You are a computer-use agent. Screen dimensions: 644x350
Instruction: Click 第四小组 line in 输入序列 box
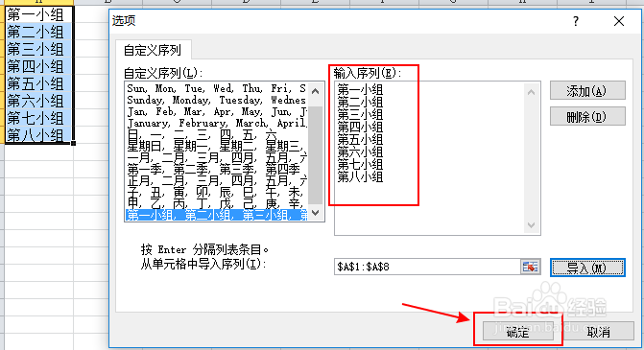coord(360,127)
